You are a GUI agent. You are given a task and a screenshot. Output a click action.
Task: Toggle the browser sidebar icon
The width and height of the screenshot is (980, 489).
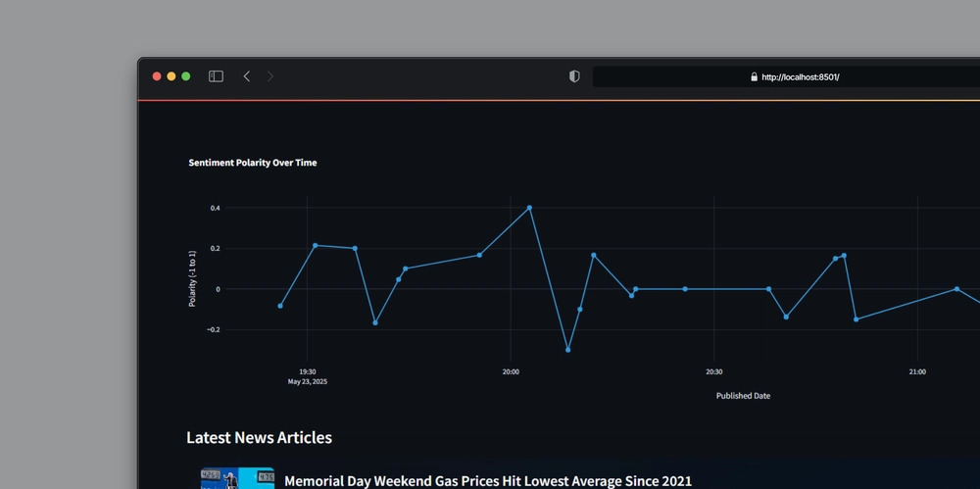tap(216, 76)
